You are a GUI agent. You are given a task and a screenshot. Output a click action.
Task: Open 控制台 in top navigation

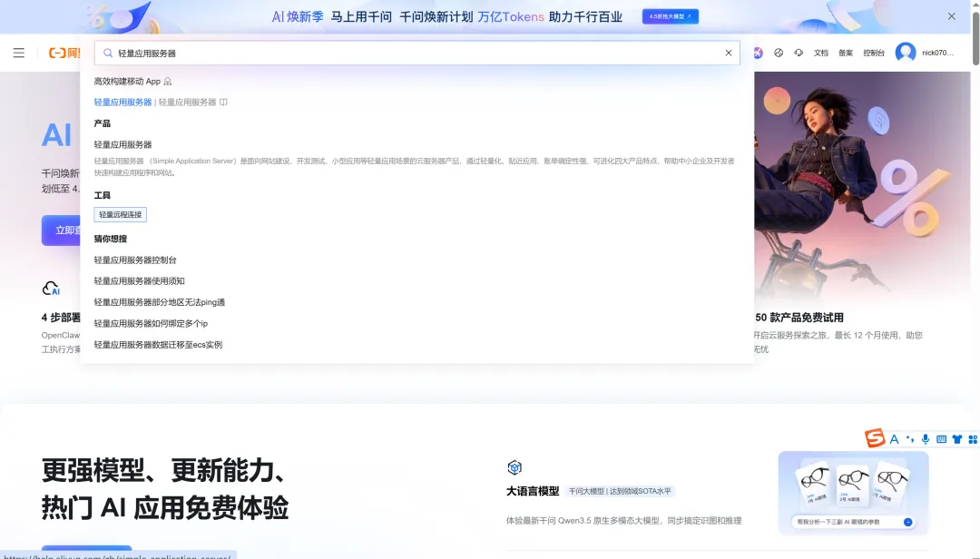click(x=874, y=54)
